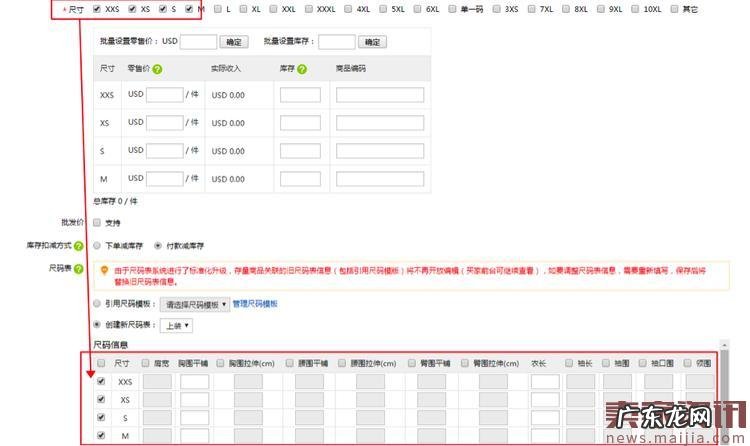The height and width of the screenshot is (446, 750).
Task: Focus the 批量设置零售价 USD input
Action: pyautogui.click(x=199, y=42)
